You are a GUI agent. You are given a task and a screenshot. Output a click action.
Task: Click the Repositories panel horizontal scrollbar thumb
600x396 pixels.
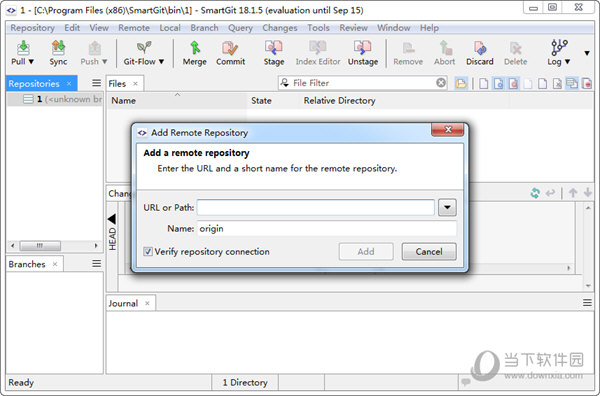coord(40,245)
